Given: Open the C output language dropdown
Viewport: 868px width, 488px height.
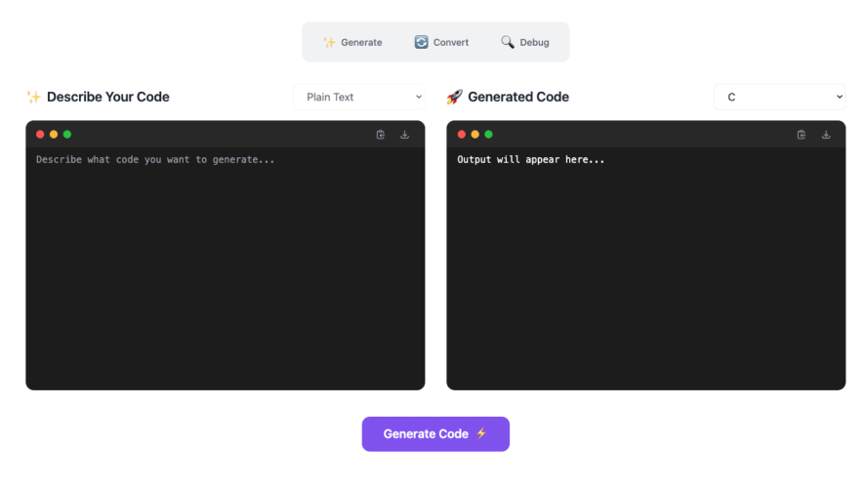Looking at the screenshot, I should click(x=780, y=97).
